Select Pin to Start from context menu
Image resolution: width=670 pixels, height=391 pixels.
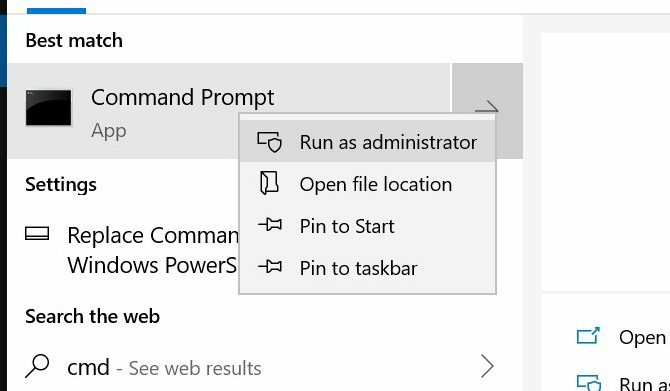click(367, 226)
